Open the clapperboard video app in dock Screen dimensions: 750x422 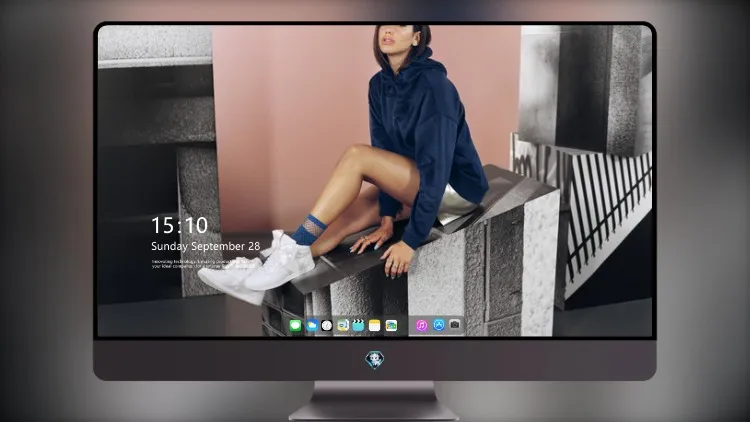click(358, 326)
